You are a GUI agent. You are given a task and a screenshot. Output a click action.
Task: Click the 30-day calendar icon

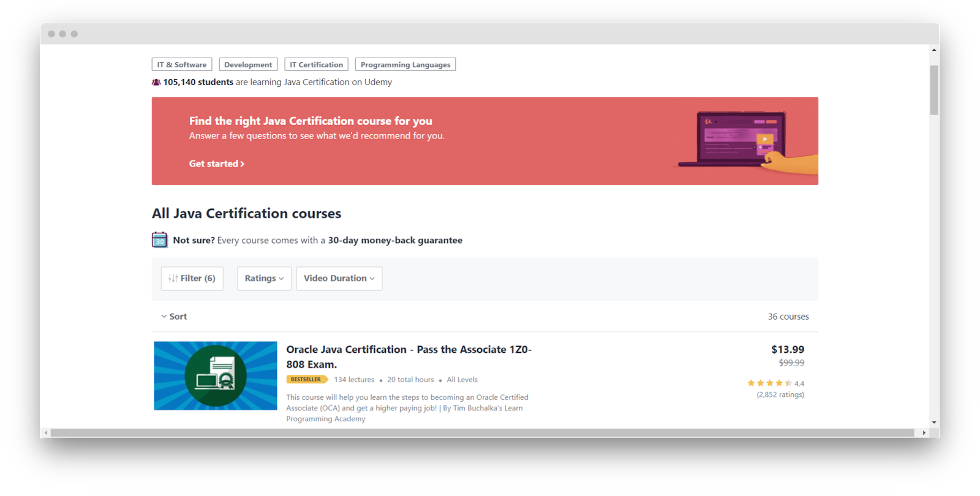[x=159, y=239]
